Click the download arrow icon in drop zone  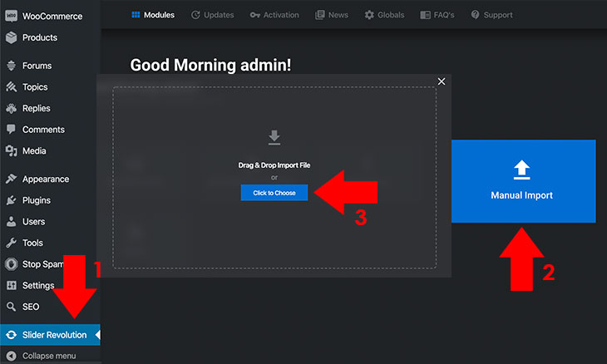click(274, 137)
